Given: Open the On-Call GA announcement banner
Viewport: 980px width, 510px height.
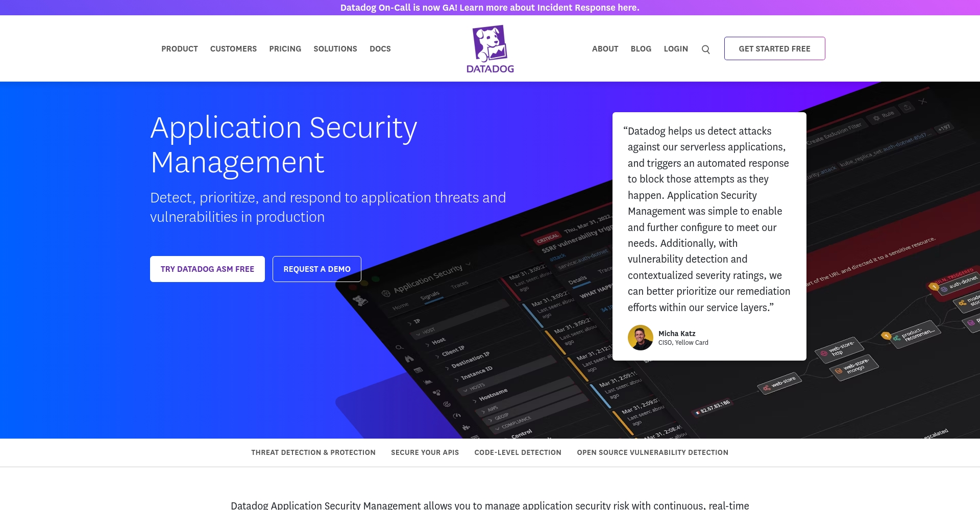Looking at the screenshot, I should click(x=490, y=8).
